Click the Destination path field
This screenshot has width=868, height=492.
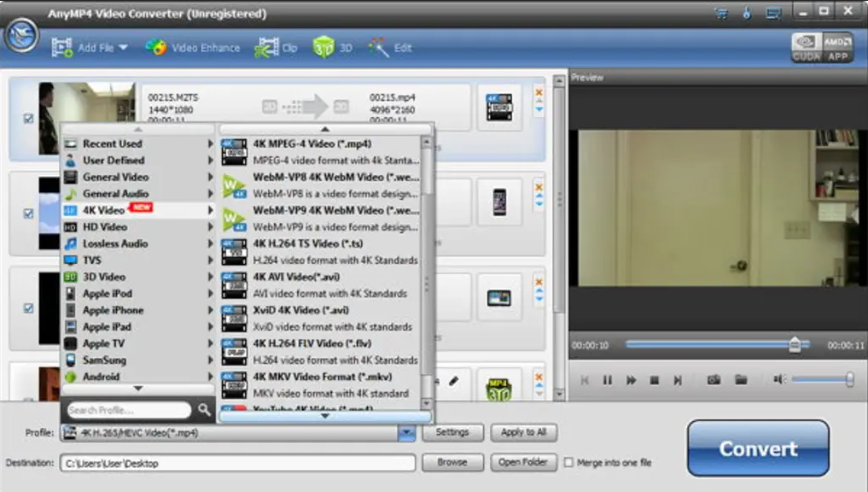click(237, 463)
